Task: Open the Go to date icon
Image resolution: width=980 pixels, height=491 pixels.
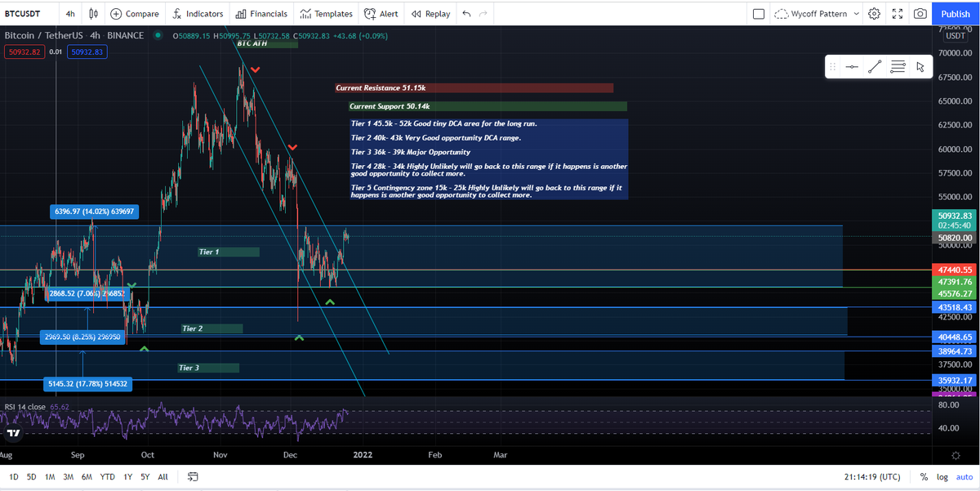Action: pyautogui.click(x=193, y=476)
